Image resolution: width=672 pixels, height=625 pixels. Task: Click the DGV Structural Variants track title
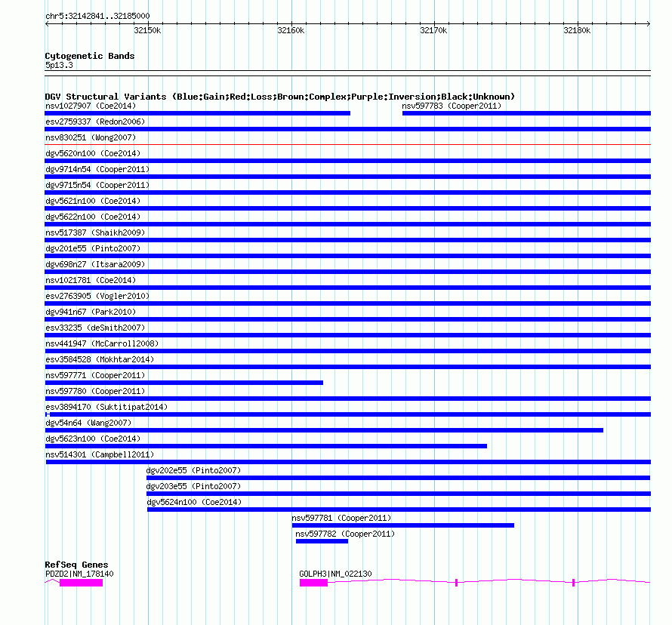pyautogui.click(x=280, y=97)
